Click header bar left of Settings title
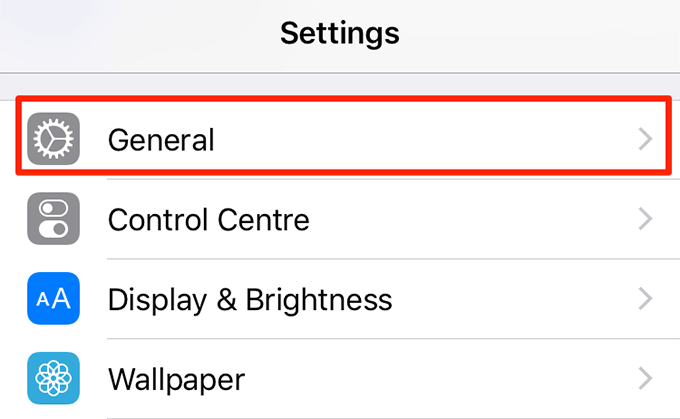 pyautogui.click(x=120, y=33)
